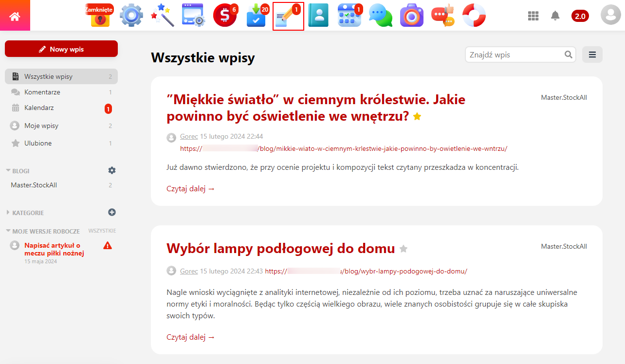Open the list view hamburger menu

[x=592, y=55]
